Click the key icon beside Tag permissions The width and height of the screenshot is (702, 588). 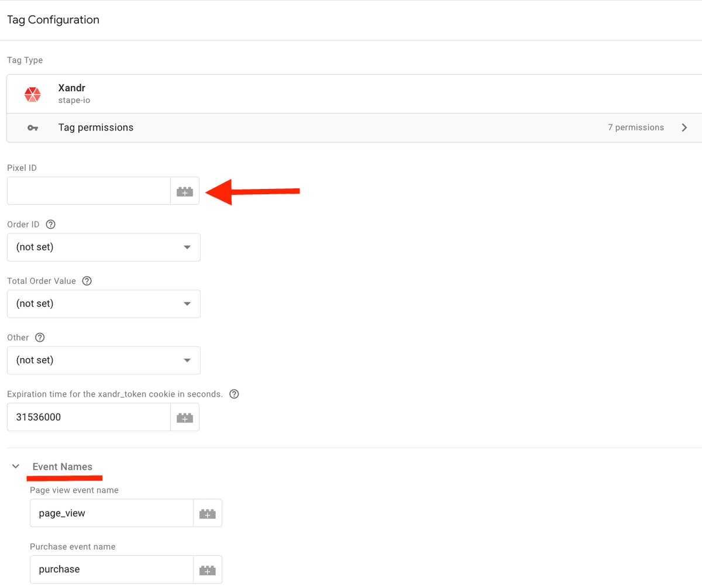pos(33,127)
